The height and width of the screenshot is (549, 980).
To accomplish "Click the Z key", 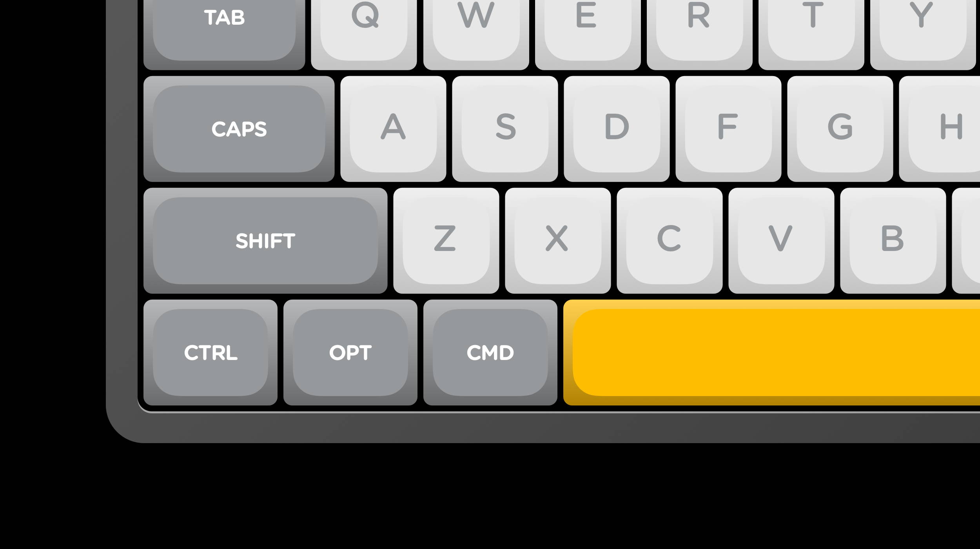I will pyautogui.click(x=446, y=240).
